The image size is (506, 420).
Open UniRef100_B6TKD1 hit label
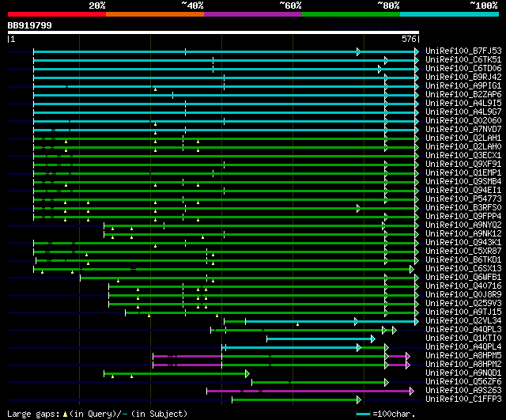tap(463, 260)
